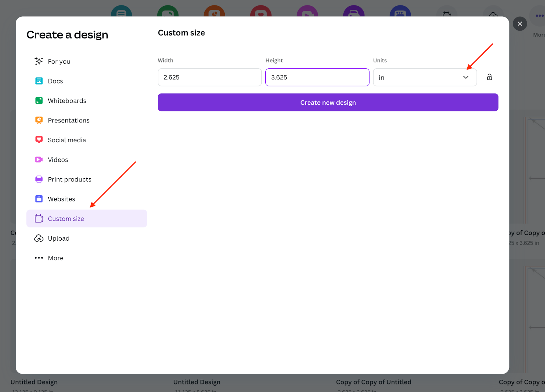Image resolution: width=545 pixels, height=392 pixels.
Task: Pick the Videos camera icon
Action: 39,160
